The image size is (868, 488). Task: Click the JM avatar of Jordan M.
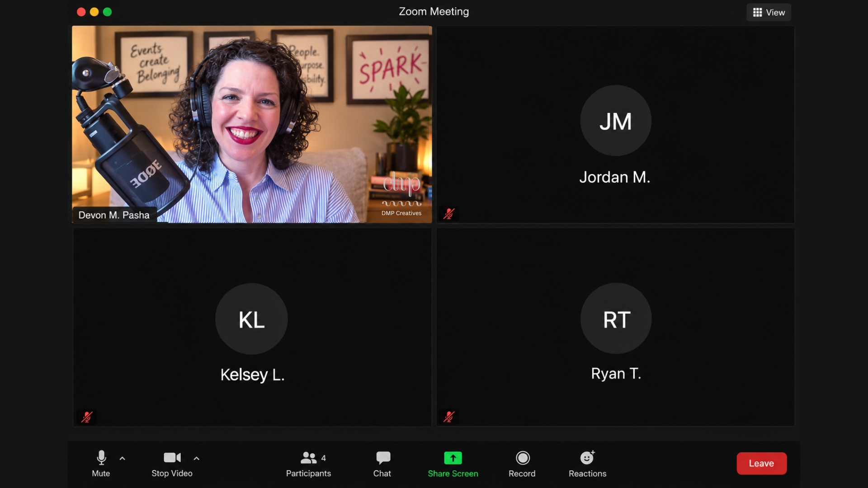click(x=615, y=121)
